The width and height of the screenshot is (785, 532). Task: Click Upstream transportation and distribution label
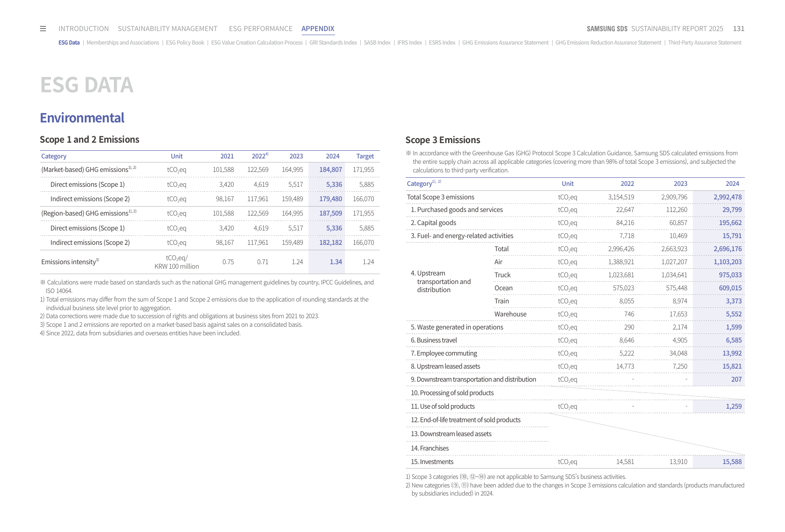[440, 281]
